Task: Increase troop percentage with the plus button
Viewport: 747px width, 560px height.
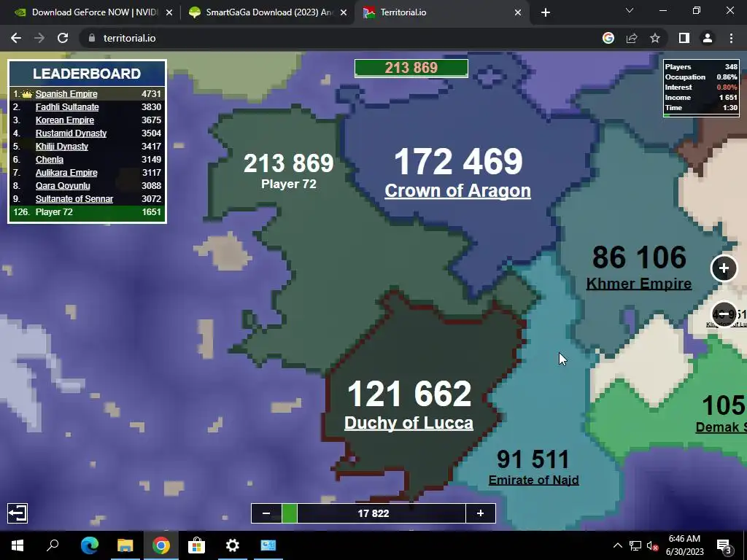Action: click(480, 513)
